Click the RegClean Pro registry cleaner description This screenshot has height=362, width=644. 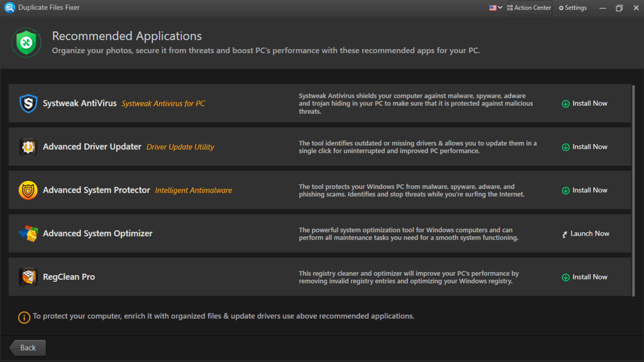point(409,278)
